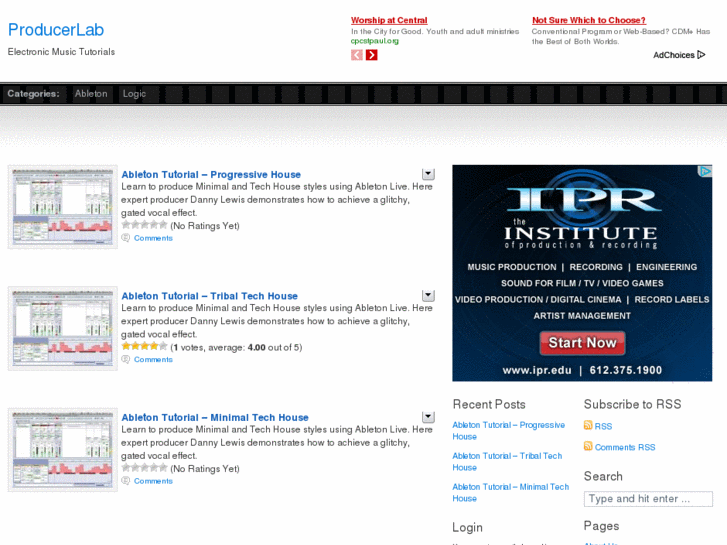Rate Progressive House post with star rating
Screen dimensions: 727x545
[144, 225]
